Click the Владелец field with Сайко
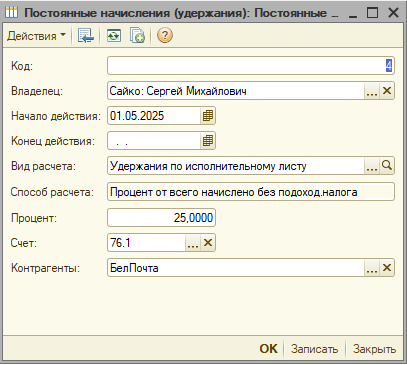Image resolution: width=407 pixels, height=365 pixels. click(236, 91)
